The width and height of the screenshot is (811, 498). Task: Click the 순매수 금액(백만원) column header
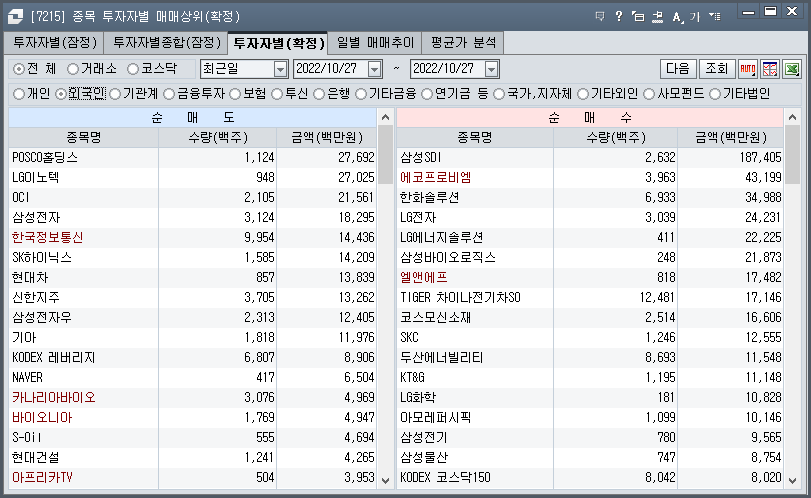click(x=731, y=138)
